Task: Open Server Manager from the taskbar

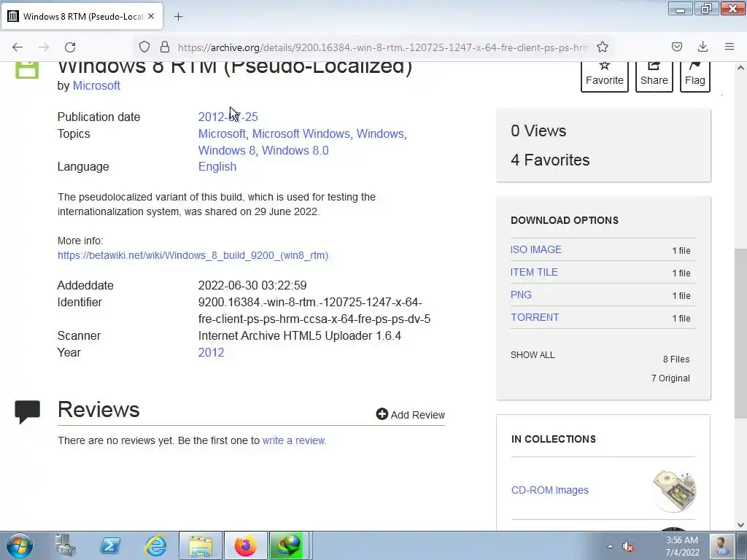Action: point(65,545)
